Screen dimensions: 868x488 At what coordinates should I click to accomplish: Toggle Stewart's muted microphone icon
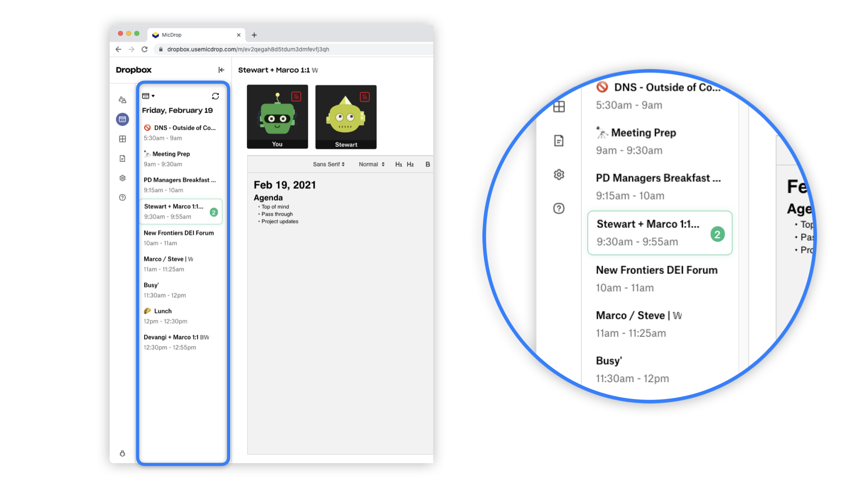tap(364, 97)
